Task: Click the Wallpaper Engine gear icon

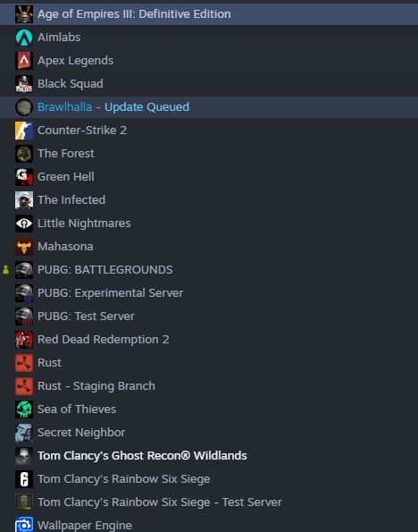Action: coord(24,524)
